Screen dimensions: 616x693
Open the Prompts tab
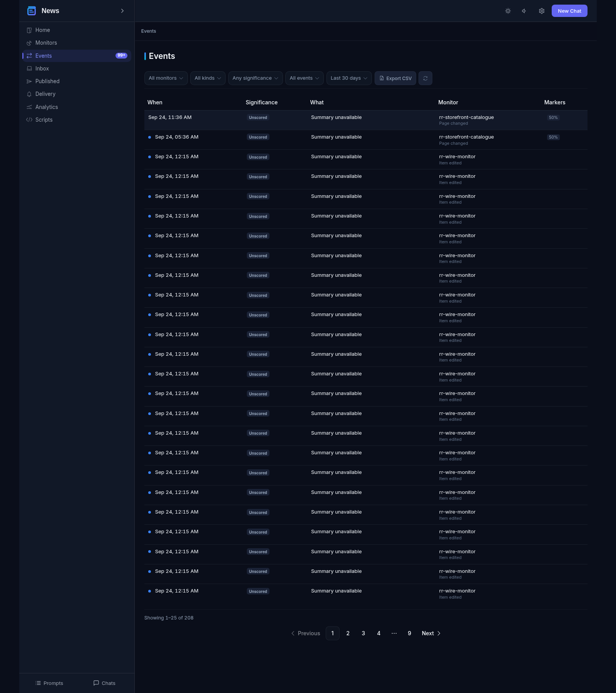pos(49,683)
